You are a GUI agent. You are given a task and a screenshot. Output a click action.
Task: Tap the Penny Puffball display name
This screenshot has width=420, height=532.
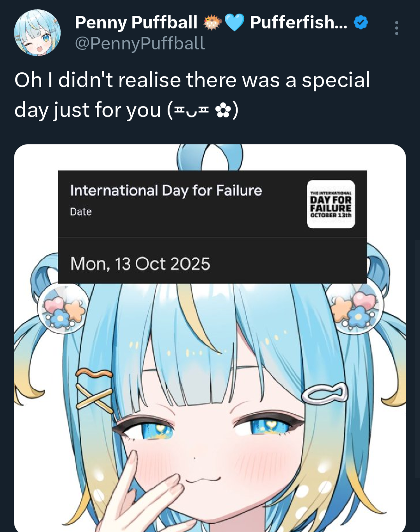[136, 23]
